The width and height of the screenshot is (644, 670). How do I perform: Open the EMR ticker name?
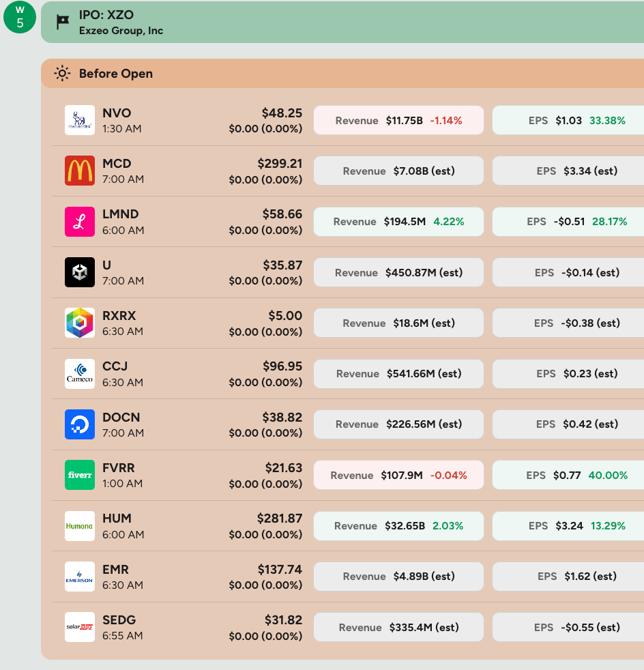click(x=115, y=570)
